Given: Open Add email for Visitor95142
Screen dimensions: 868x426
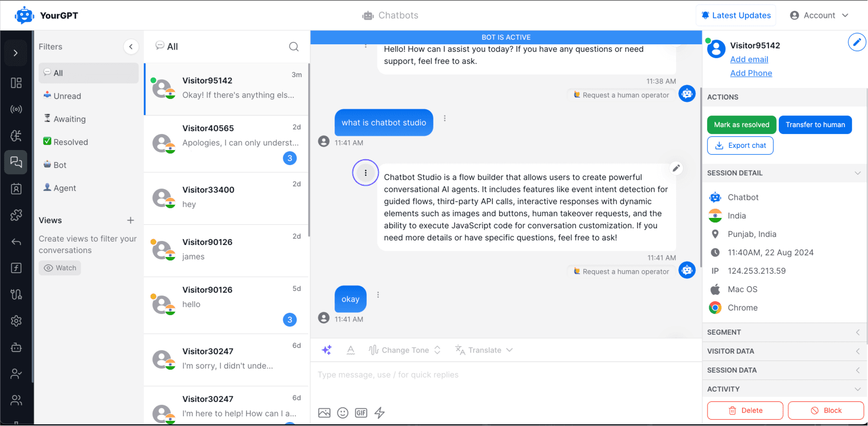Looking at the screenshot, I should click(x=748, y=59).
